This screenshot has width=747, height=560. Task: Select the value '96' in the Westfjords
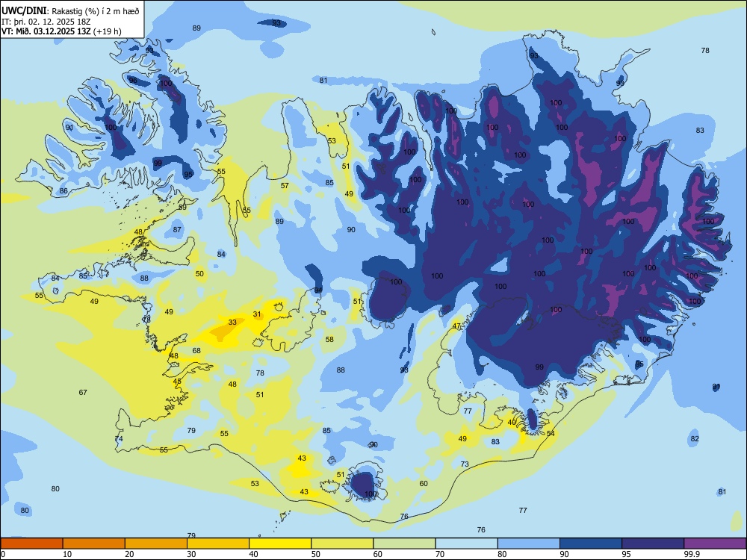click(133, 81)
